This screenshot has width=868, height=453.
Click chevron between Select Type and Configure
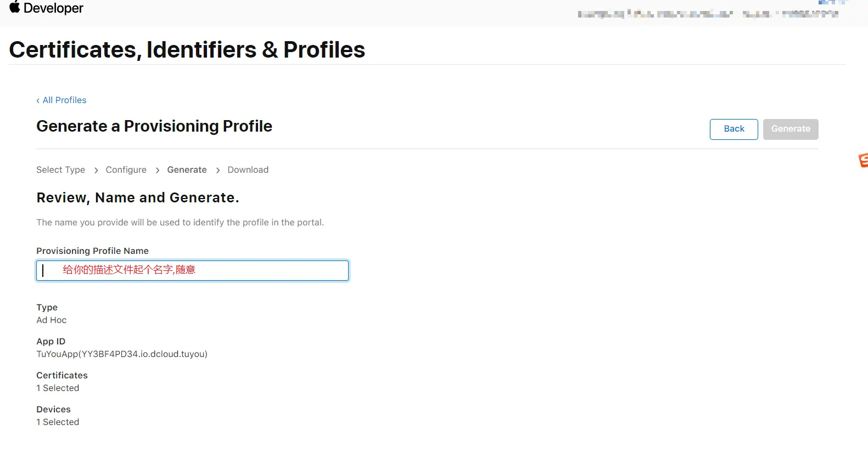96,171
